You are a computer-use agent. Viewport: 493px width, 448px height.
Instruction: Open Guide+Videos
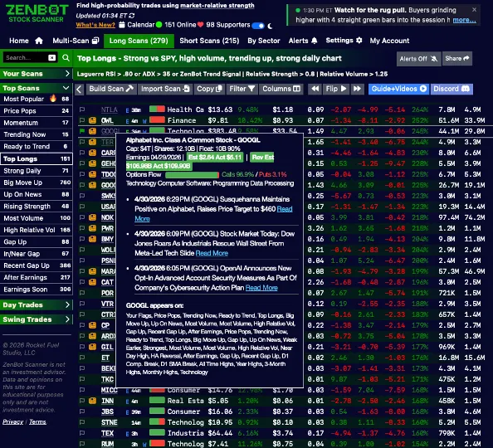[398, 89]
